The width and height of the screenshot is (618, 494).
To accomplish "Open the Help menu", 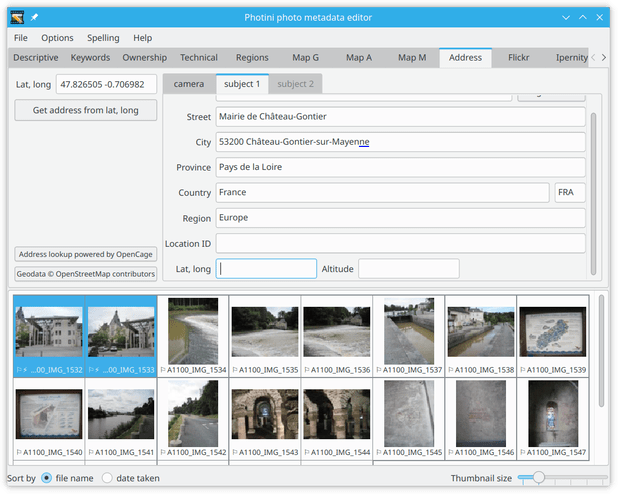I will tap(142, 38).
